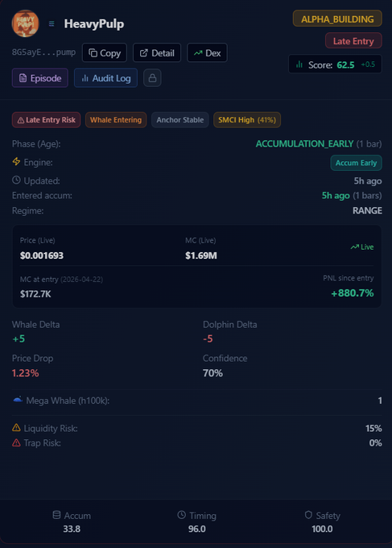Click the Accum database icon

coord(56,515)
